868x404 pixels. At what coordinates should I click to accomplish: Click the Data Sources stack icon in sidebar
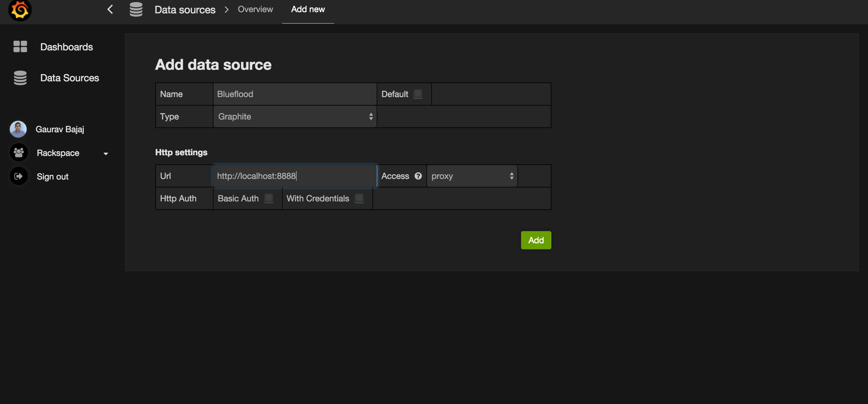[x=20, y=78]
